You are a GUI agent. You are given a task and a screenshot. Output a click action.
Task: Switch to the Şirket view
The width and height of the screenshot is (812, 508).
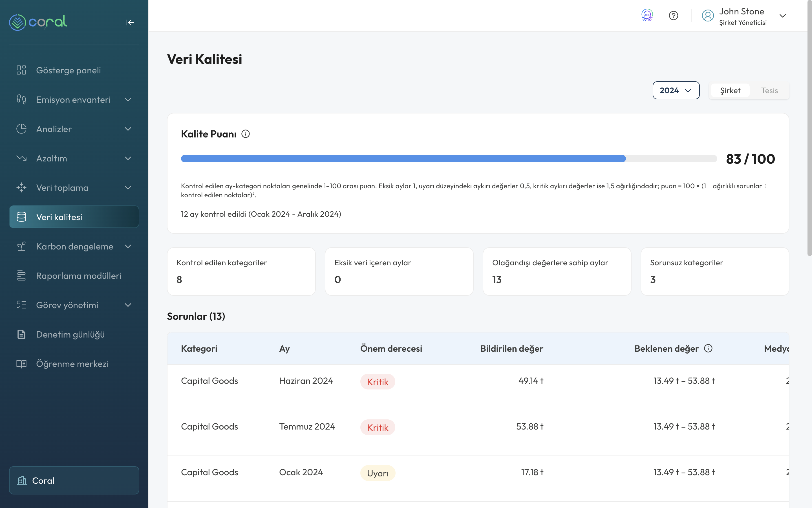(x=730, y=90)
